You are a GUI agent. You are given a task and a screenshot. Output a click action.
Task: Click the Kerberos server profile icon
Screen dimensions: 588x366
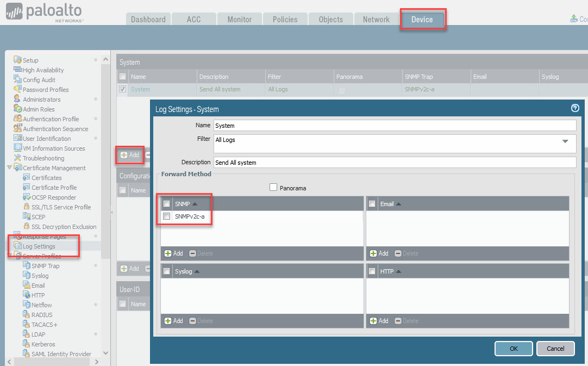pyautogui.click(x=27, y=344)
